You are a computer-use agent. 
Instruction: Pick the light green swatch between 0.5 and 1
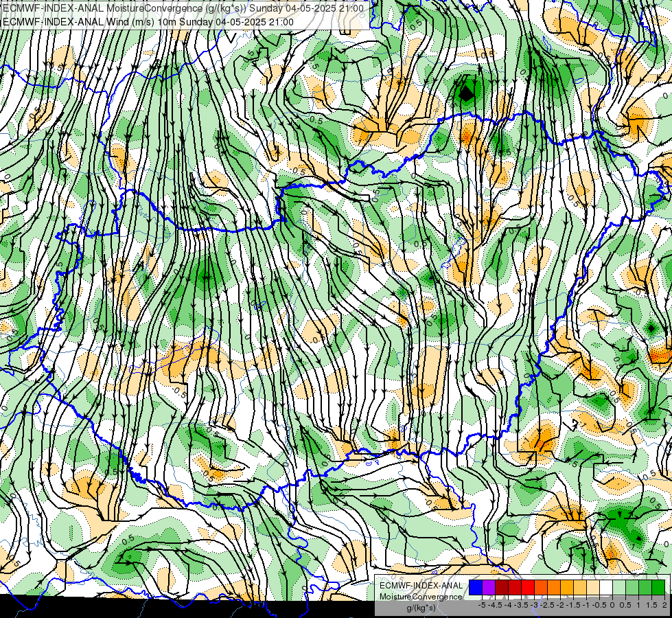tap(632, 588)
